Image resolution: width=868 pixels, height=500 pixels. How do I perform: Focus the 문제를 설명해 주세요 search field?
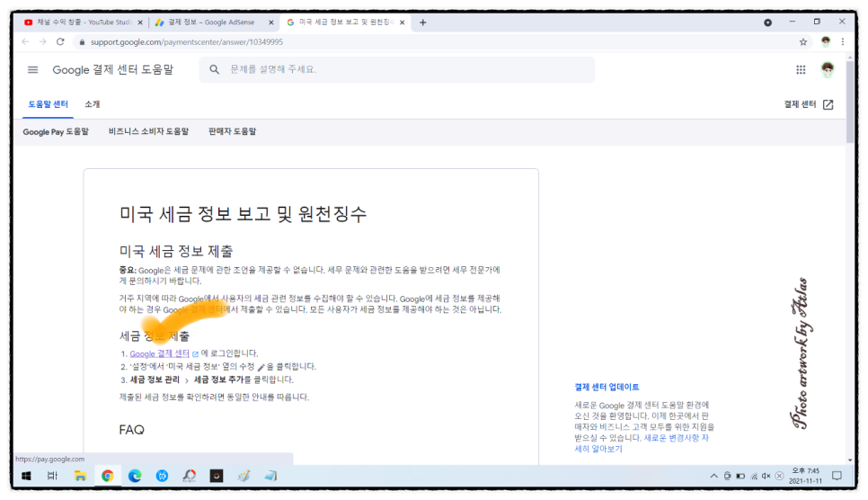pyautogui.click(x=397, y=69)
